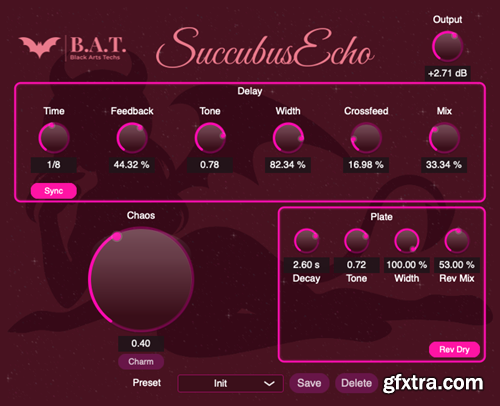Click the Preset label

point(147,383)
